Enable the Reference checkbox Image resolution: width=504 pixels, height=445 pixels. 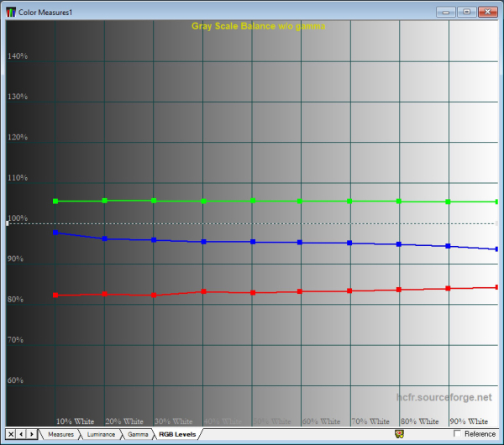coord(457,434)
